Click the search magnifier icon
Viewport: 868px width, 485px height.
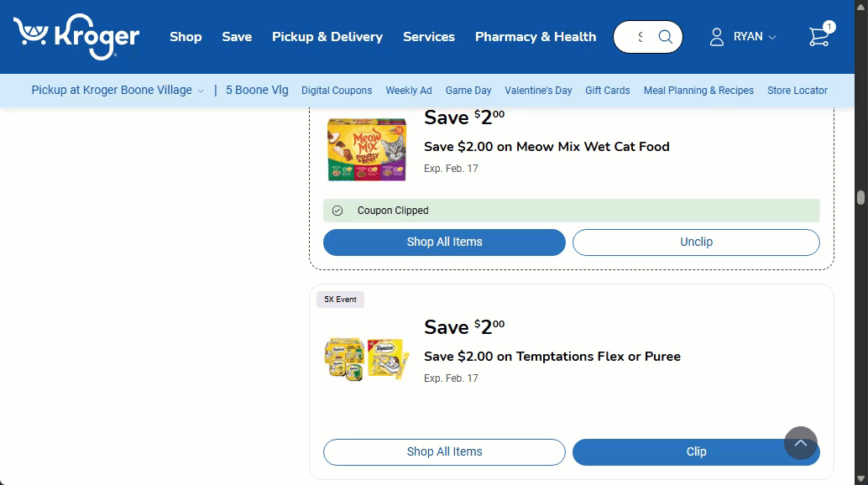pyautogui.click(x=665, y=37)
